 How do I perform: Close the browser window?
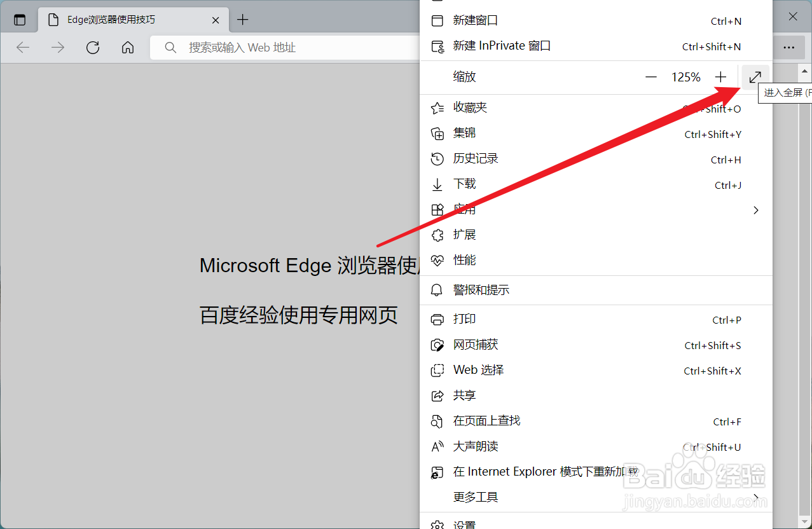pos(793,17)
